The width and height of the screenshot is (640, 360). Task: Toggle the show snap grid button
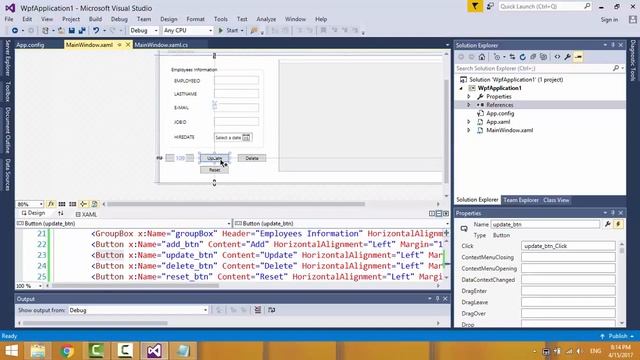point(62,204)
